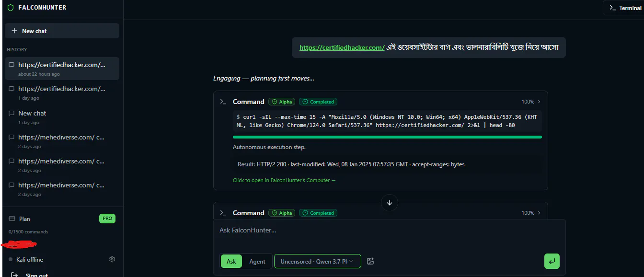
Task: Click the 'Result: HTTP/2 200' output line
Action: click(351, 164)
